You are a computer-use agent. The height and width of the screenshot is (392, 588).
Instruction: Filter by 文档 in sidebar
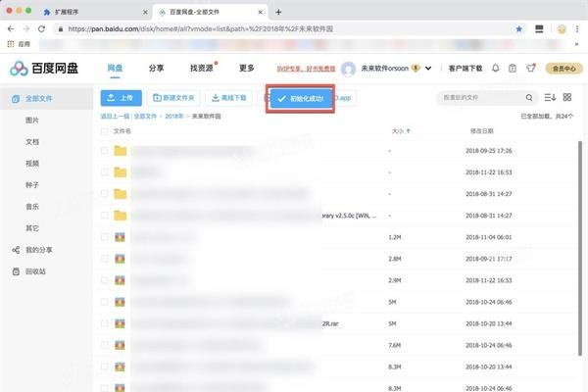[x=32, y=142]
